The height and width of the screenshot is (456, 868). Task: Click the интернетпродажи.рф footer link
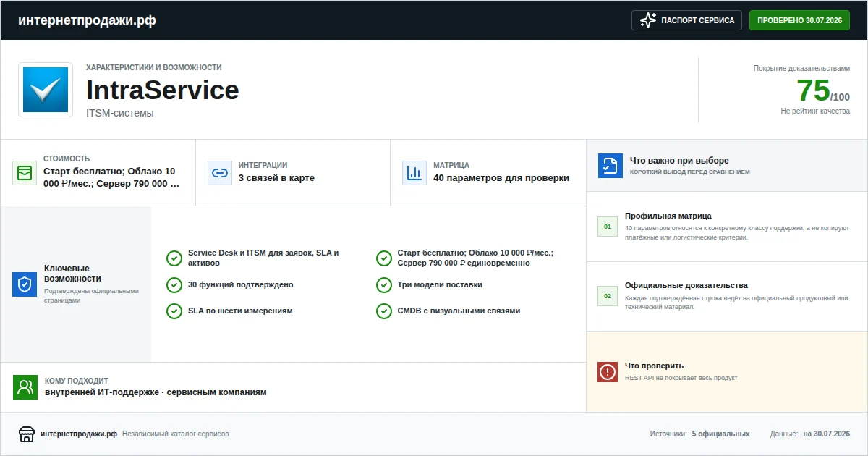coord(79,434)
